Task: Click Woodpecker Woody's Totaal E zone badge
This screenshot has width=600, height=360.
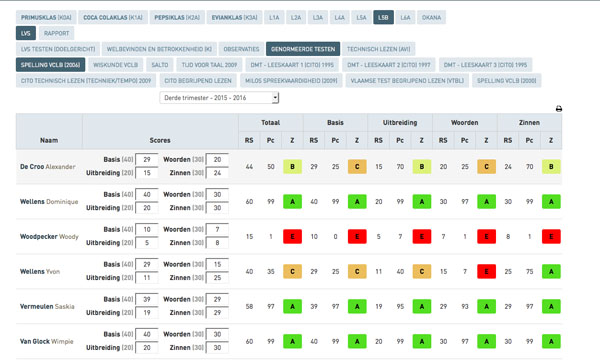Action: 292,236
